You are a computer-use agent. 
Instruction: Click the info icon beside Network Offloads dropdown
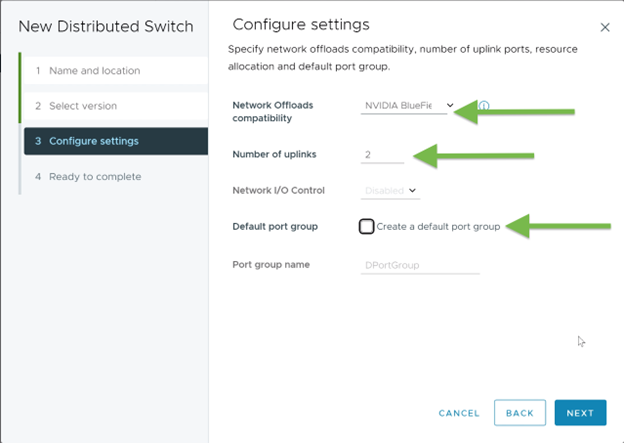tap(484, 106)
